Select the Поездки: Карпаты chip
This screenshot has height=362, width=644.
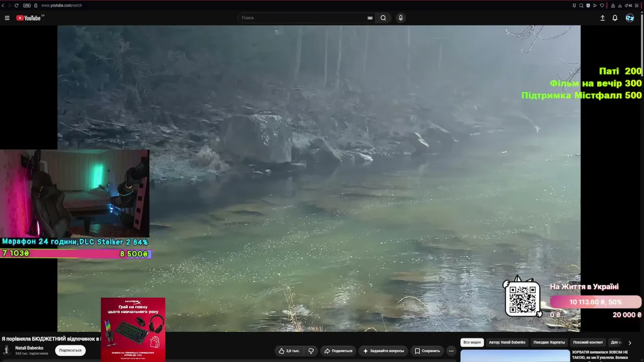coord(549,342)
